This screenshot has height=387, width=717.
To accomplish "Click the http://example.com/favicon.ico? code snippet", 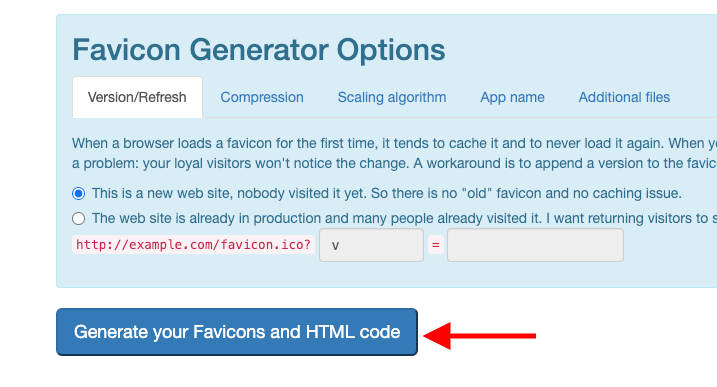I will tap(193, 245).
